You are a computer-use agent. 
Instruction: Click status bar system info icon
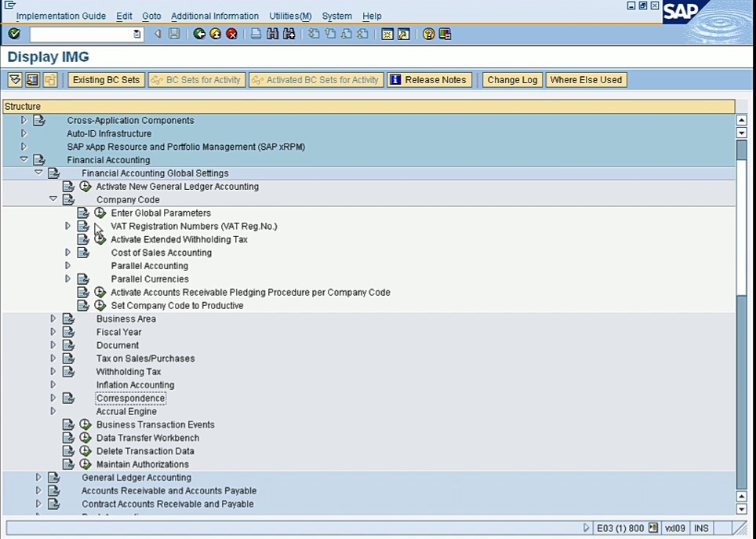click(x=653, y=528)
